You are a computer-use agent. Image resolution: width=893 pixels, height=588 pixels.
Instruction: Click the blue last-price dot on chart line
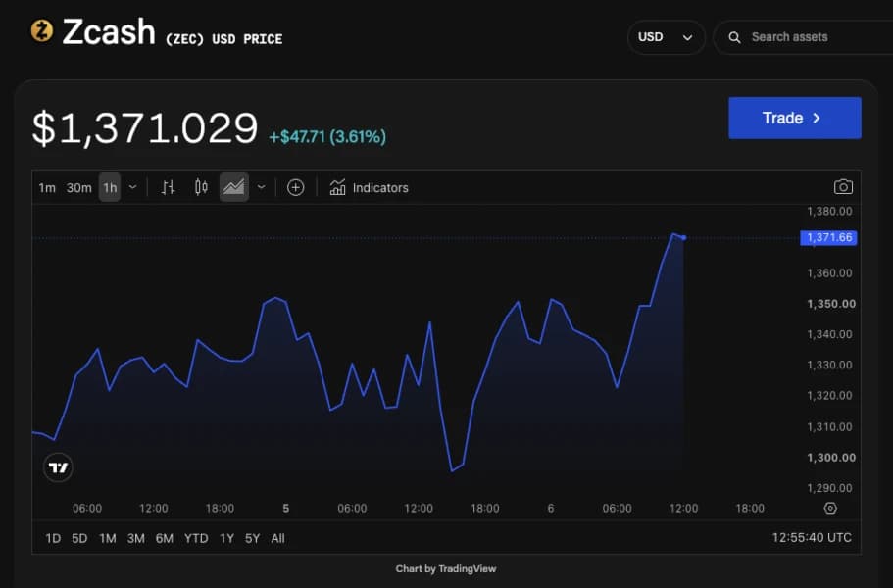click(x=683, y=238)
